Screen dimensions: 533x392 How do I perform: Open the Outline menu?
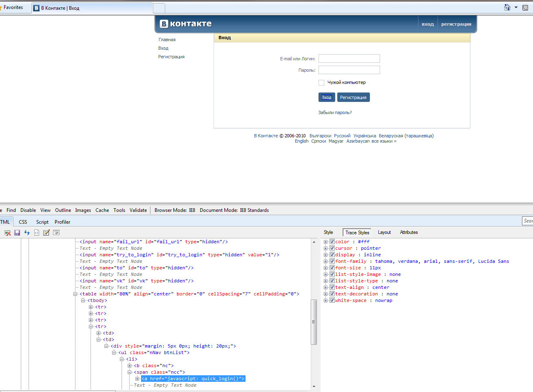point(63,210)
